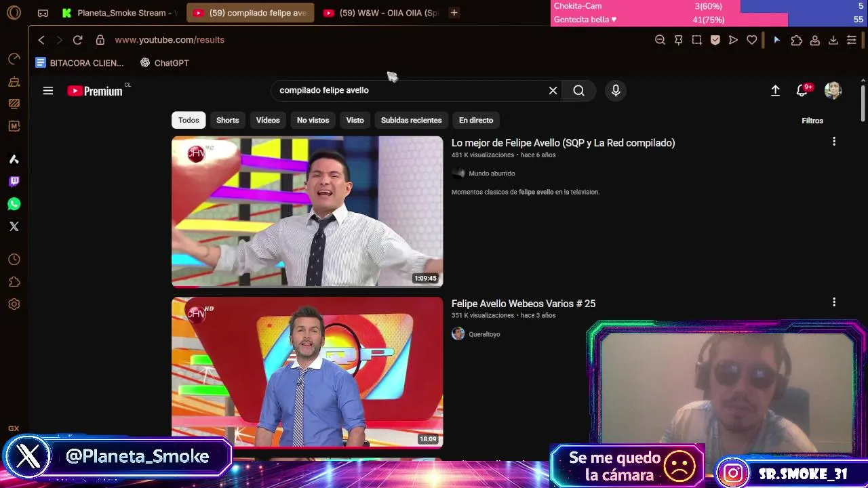The height and width of the screenshot is (488, 868).
Task: Open title Lo mejor de Felipe Avello
Action: click(x=563, y=143)
